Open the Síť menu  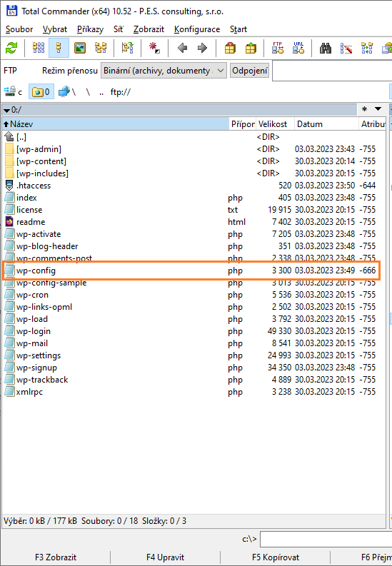pyautogui.click(x=119, y=29)
